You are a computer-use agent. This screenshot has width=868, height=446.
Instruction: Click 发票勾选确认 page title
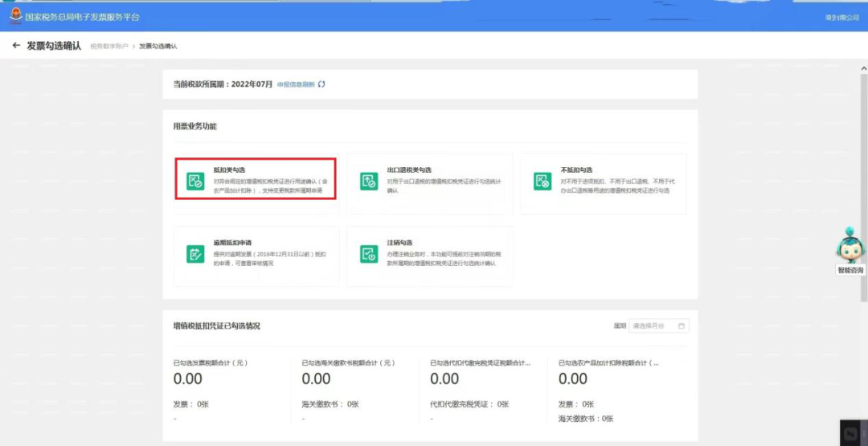54,45
